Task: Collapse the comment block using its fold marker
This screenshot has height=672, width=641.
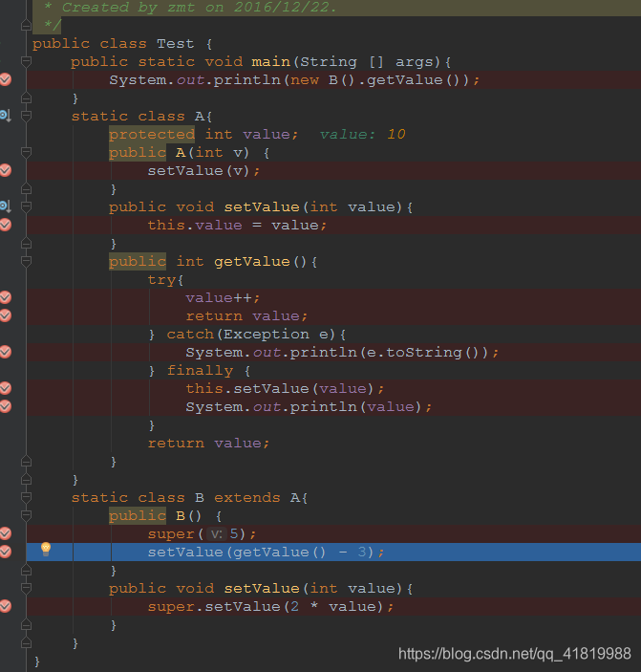Action: tap(26, 26)
